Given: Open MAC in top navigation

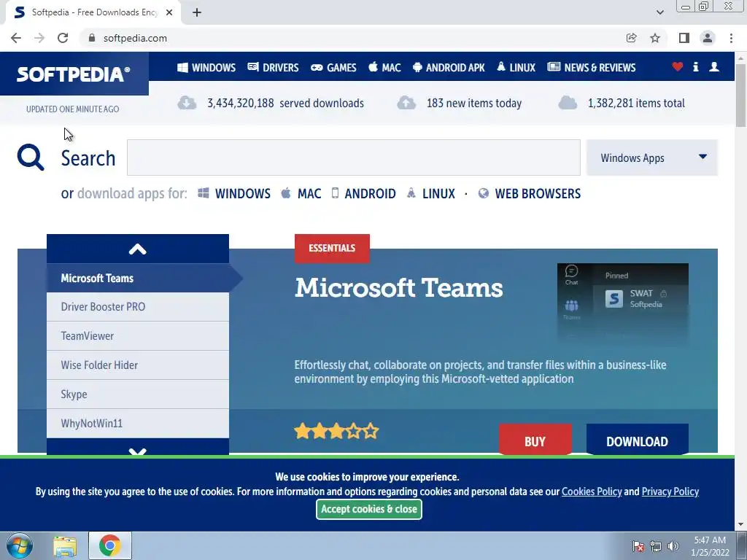Looking at the screenshot, I should tap(384, 68).
